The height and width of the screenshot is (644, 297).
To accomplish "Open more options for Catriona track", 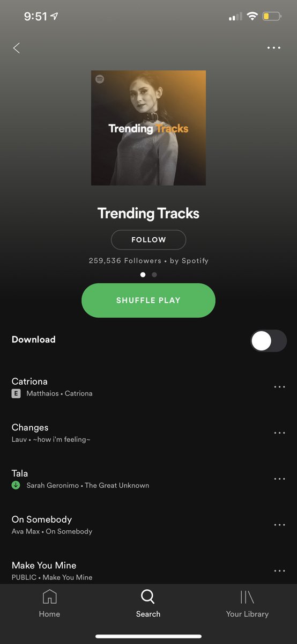I will click(279, 387).
